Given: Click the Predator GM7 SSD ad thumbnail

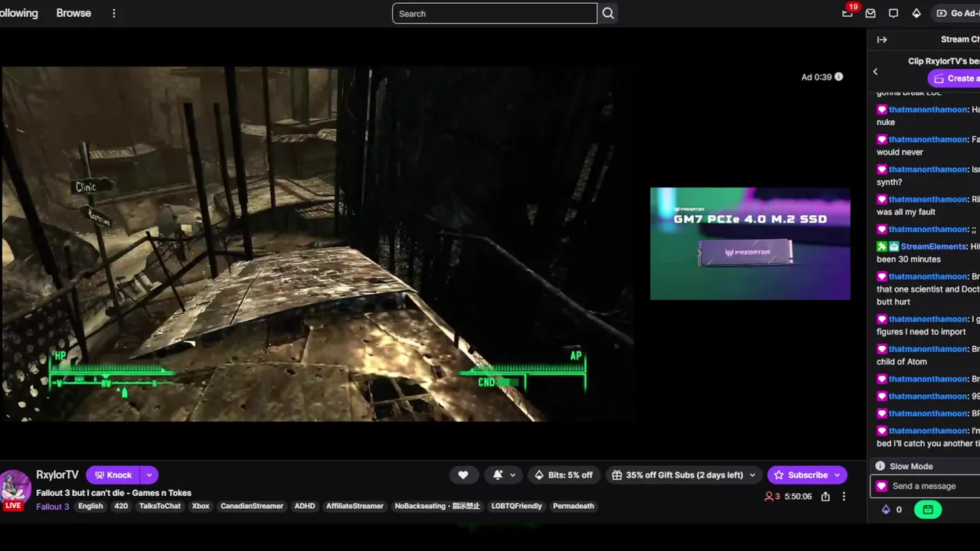Looking at the screenshot, I should (750, 243).
